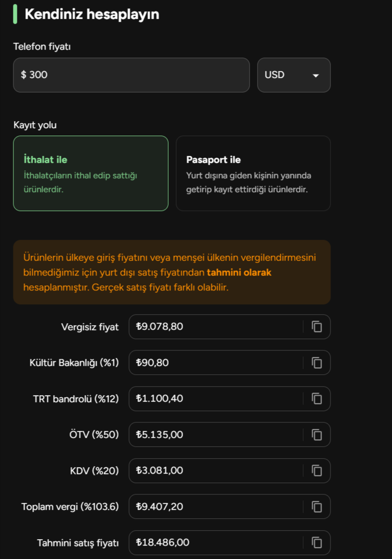Click the ÖTV (%50) amount field

point(216,435)
